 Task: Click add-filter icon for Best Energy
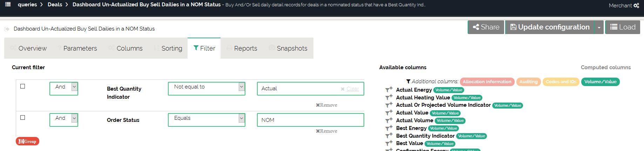389,128
